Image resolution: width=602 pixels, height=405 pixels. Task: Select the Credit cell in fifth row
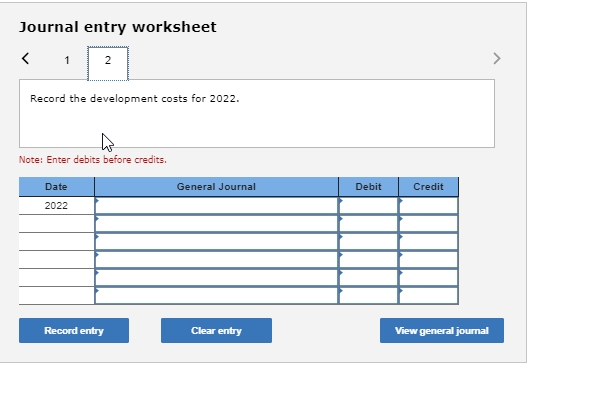click(428, 278)
